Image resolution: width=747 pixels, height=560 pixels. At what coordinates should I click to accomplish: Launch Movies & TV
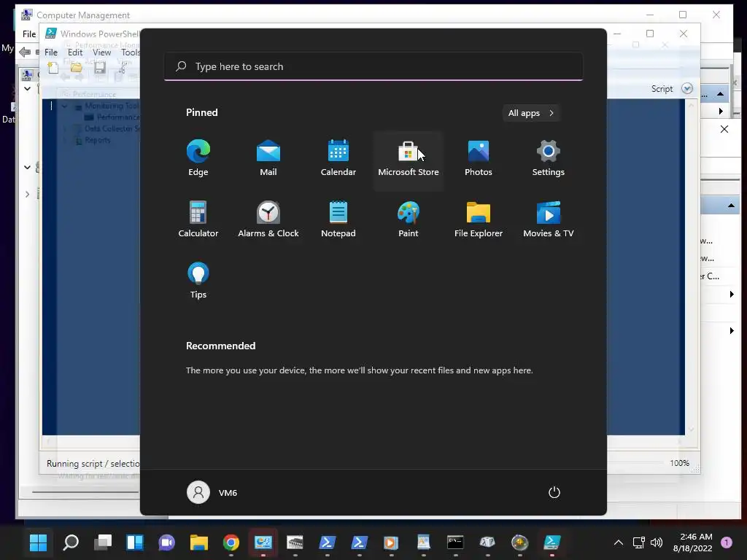click(x=549, y=219)
